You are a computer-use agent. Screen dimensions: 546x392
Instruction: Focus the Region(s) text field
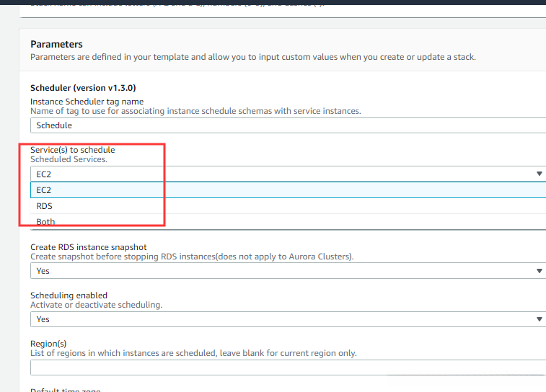(287, 367)
